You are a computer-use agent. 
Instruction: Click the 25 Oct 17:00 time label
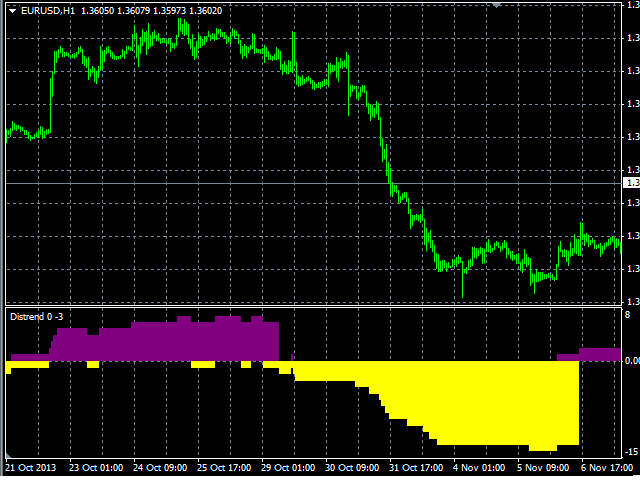(x=224, y=468)
